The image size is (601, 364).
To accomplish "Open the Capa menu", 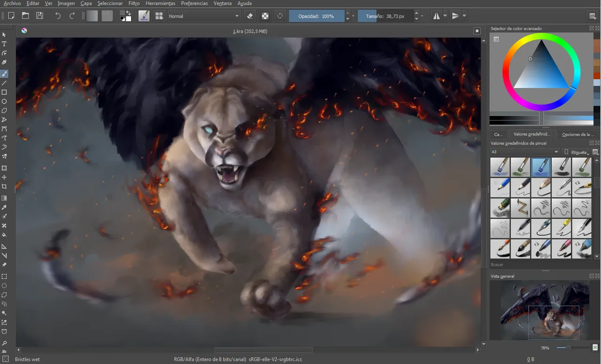I will pyautogui.click(x=86, y=3).
